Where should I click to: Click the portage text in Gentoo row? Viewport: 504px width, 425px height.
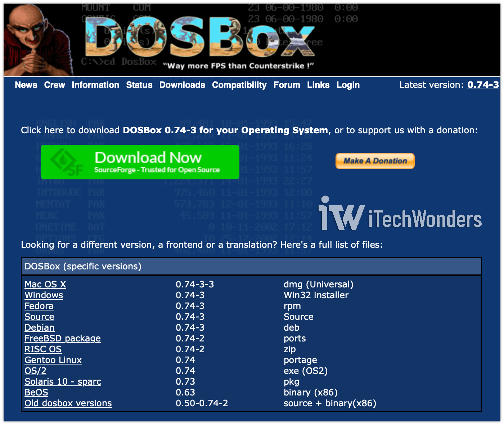point(300,360)
